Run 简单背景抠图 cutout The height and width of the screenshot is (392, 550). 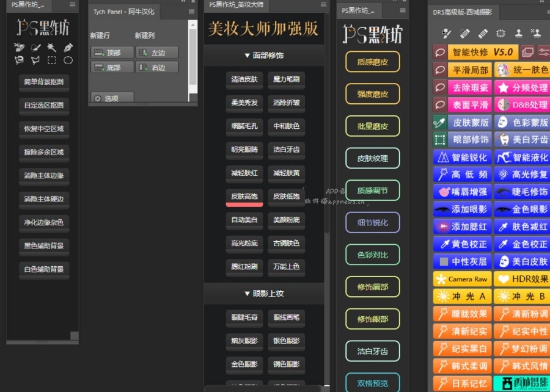[x=44, y=82]
